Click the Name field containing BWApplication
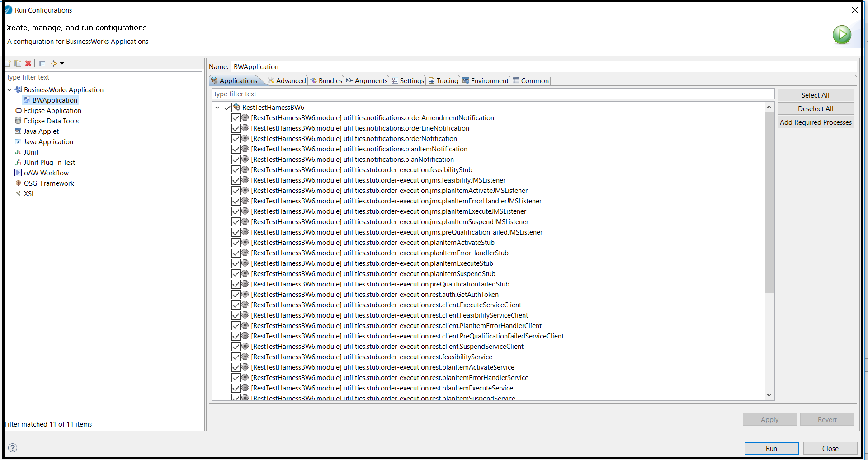 coord(543,66)
